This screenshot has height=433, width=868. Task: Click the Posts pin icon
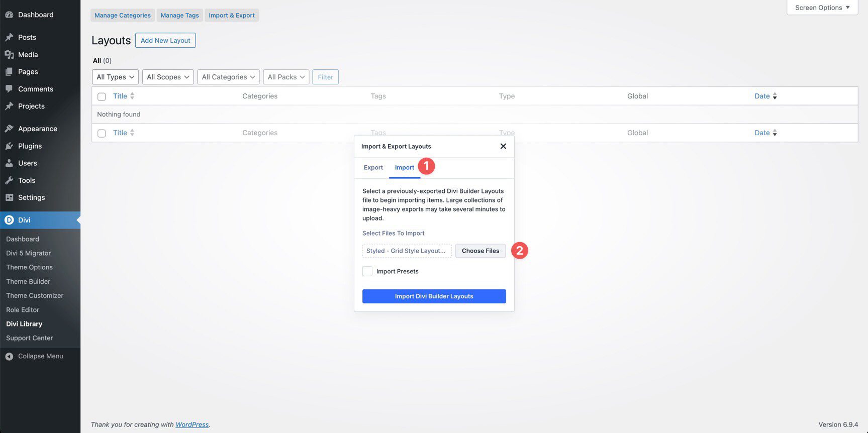coord(9,37)
